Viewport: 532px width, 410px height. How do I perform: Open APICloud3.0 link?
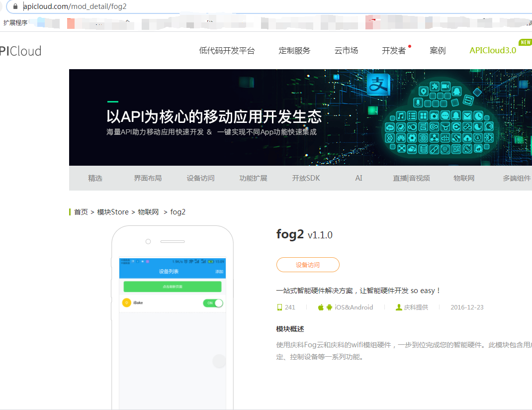[x=493, y=50]
